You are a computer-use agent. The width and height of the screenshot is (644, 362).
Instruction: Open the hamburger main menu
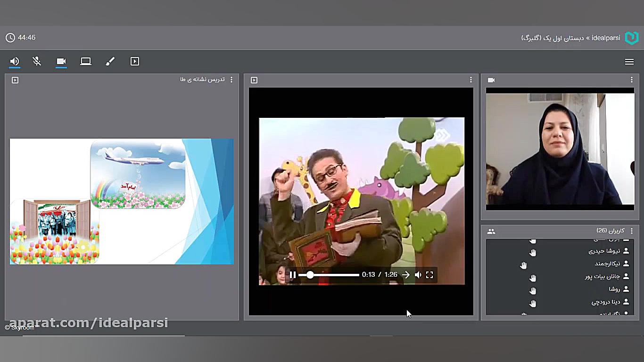point(629,62)
